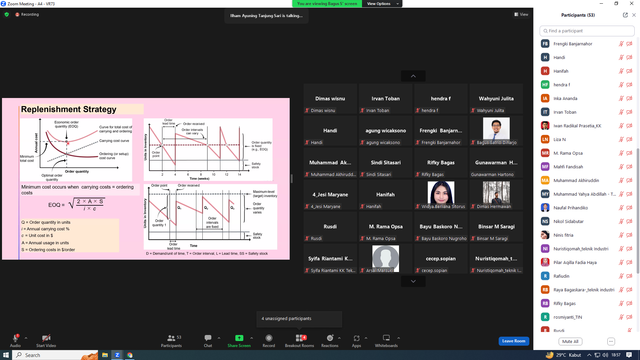Turn on camera with Start Video
Image resolution: width=640 pixels, height=360 pixels.
click(46, 340)
